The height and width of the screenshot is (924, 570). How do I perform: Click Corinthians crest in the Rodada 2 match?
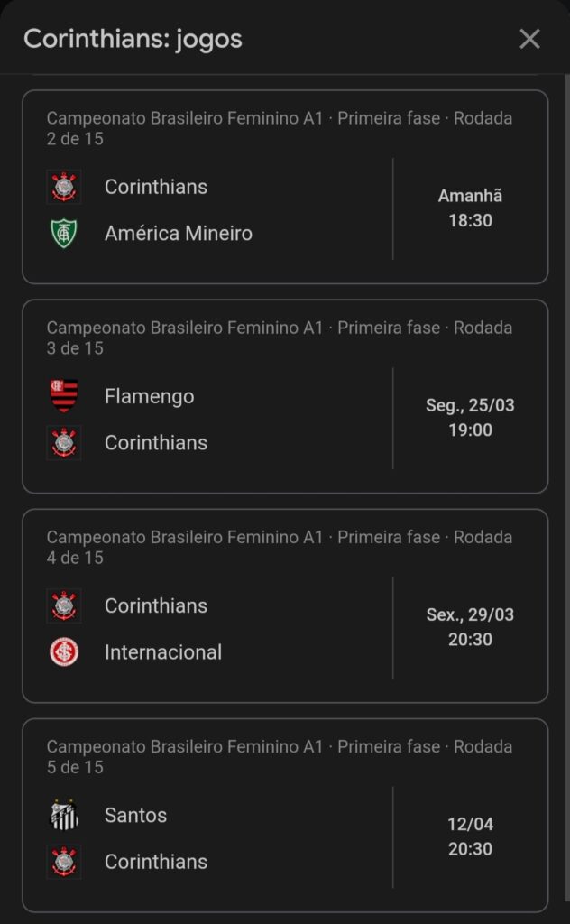coord(64,187)
